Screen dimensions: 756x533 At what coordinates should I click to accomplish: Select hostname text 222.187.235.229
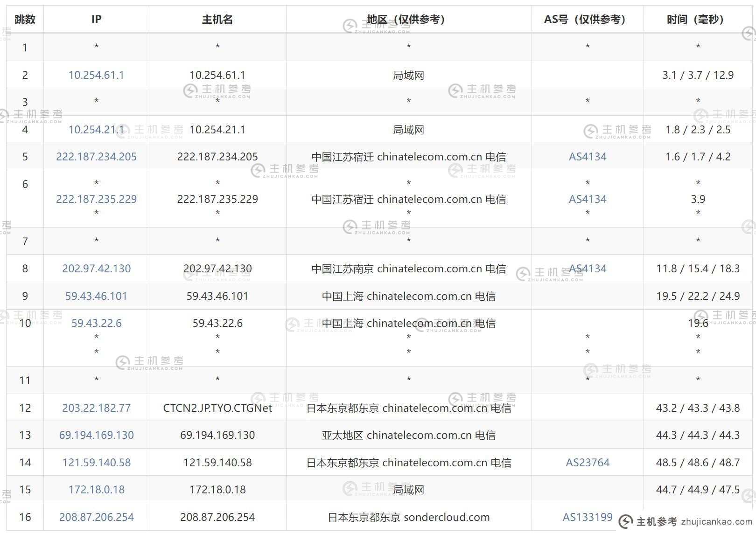217,199
